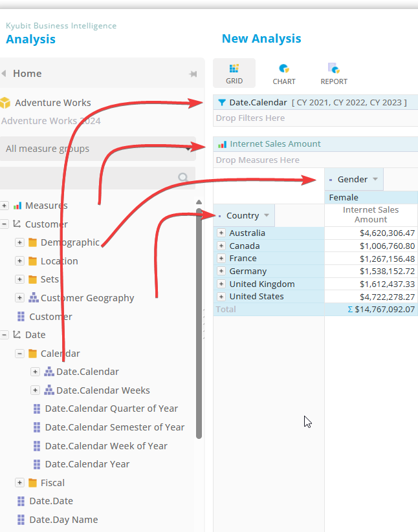Click the Sets folder icon

pos(32,279)
